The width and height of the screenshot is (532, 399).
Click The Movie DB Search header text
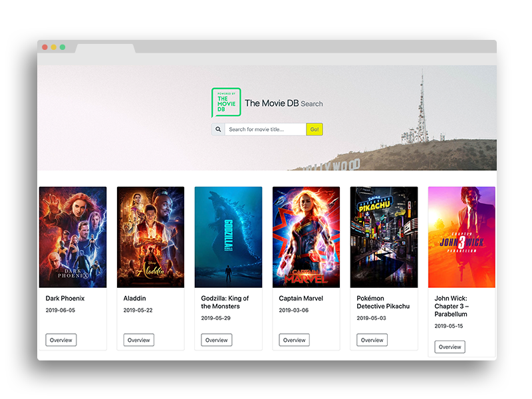(283, 104)
